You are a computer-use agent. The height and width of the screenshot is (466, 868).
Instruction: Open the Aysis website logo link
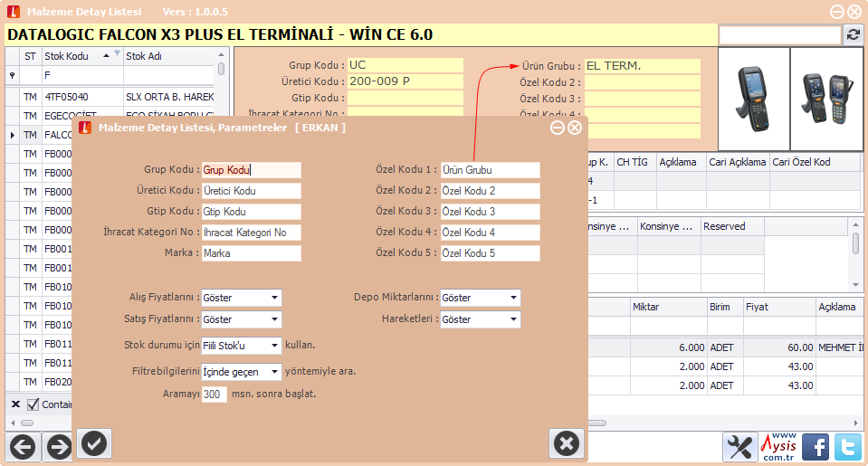point(778,447)
